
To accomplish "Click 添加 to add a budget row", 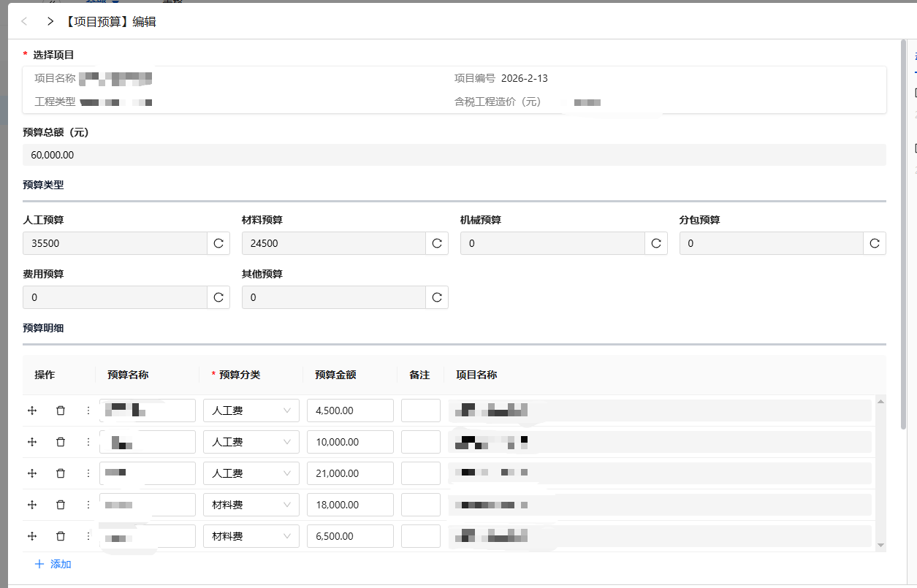I will click(x=53, y=564).
